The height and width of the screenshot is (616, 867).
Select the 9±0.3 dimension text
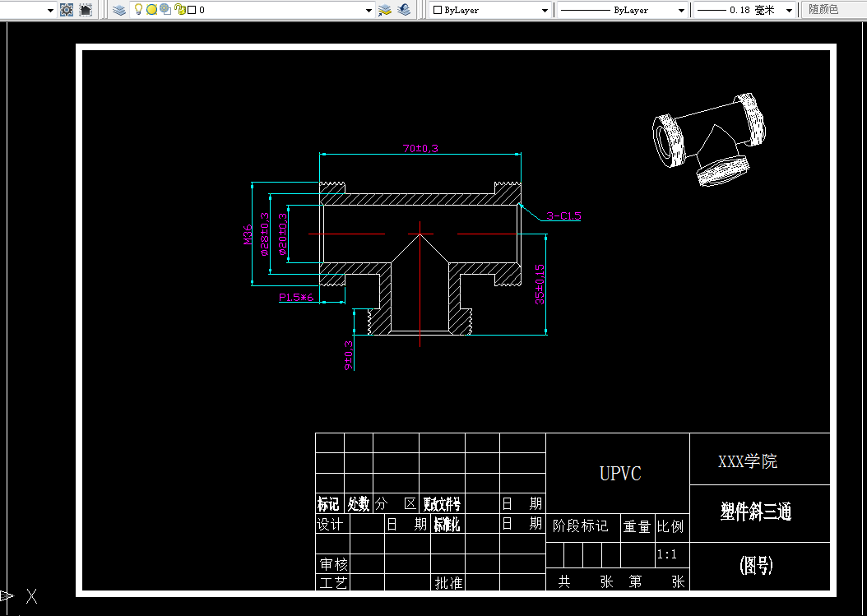tap(349, 355)
